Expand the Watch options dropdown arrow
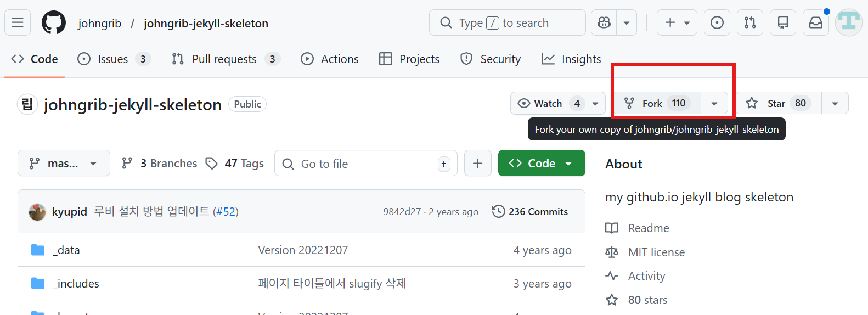868x315 pixels. tap(595, 103)
